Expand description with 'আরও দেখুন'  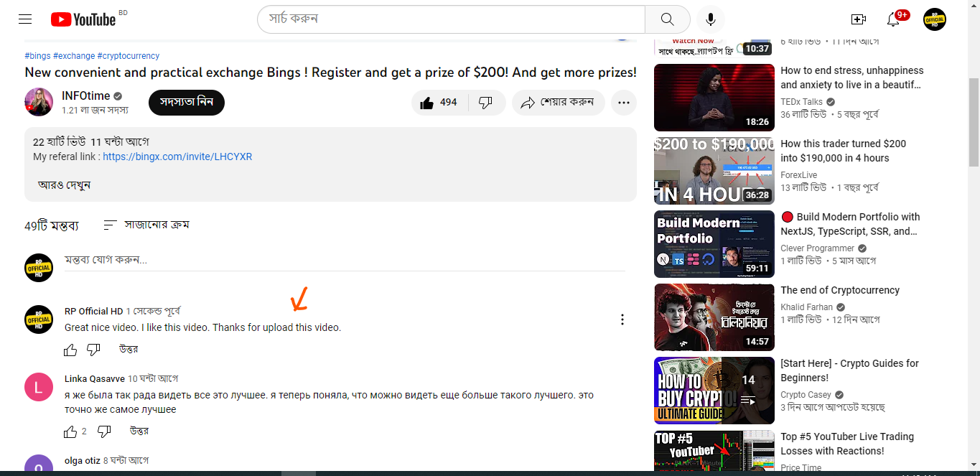click(64, 185)
